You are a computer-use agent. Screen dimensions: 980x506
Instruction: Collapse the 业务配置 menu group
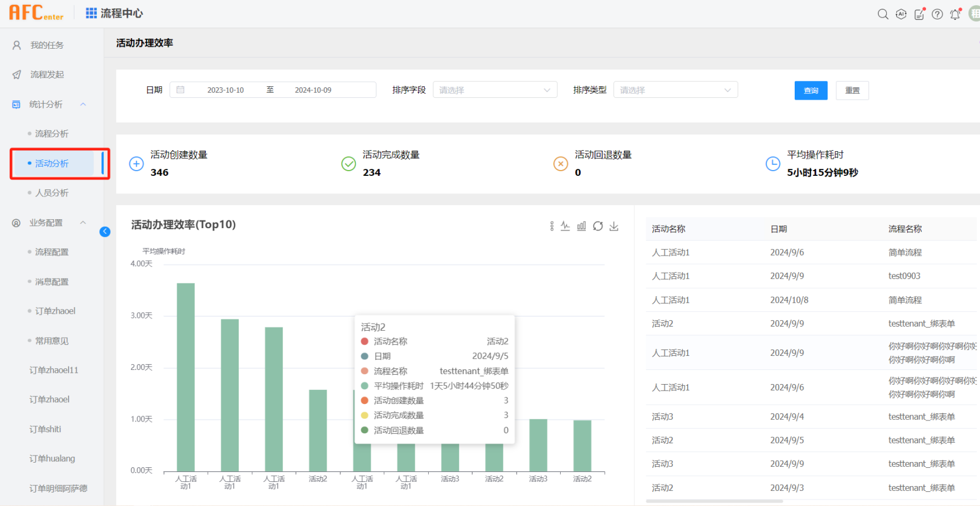pyautogui.click(x=83, y=223)
